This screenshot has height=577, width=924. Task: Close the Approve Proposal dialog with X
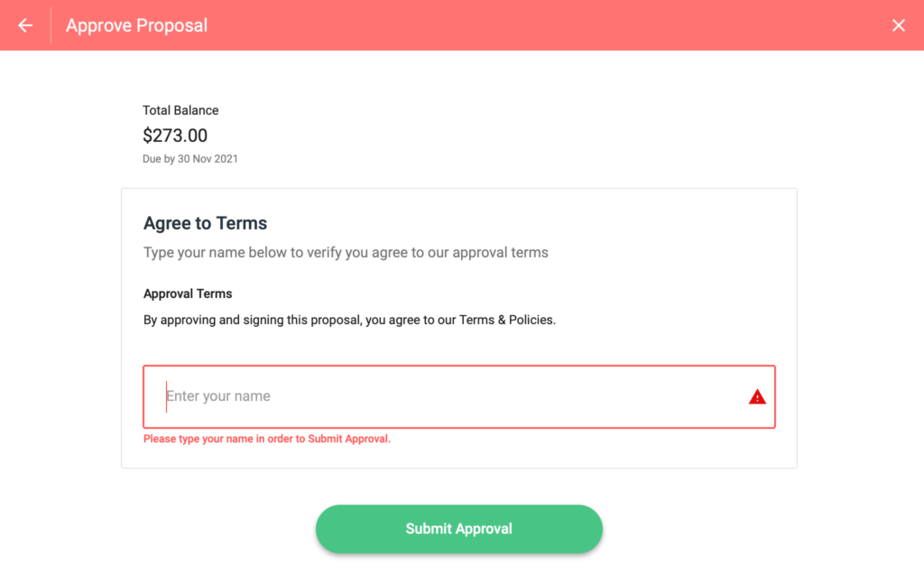898,25
